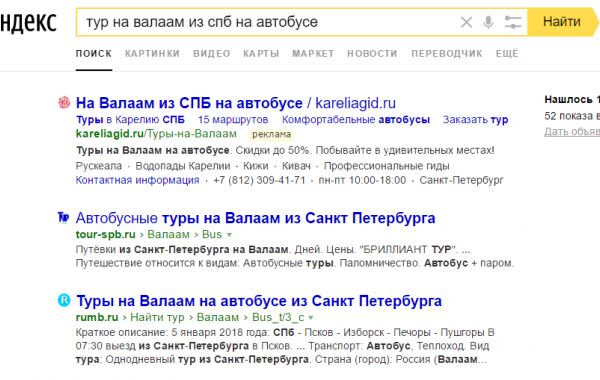Click the text Кижи
This screenshot has width=600, height=380.
(x=256, y=166)
